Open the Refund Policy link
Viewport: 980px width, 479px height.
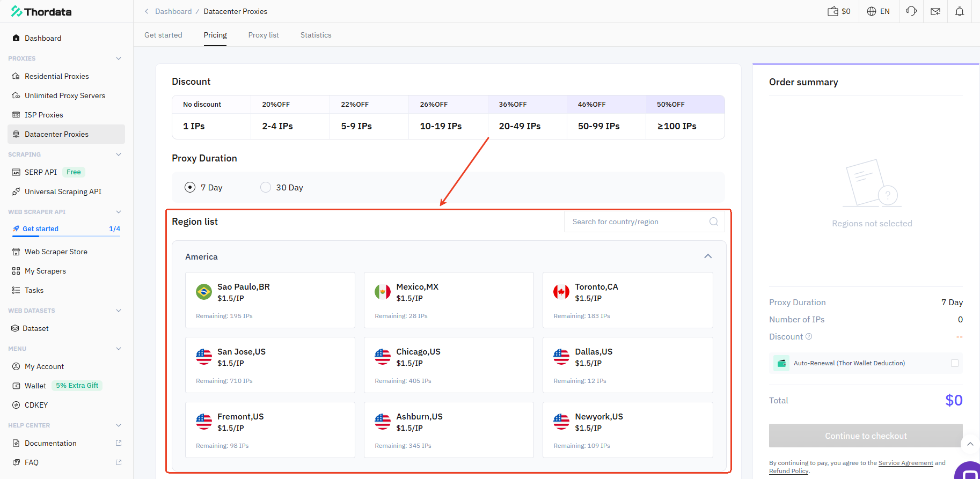(x=788, y=471)
